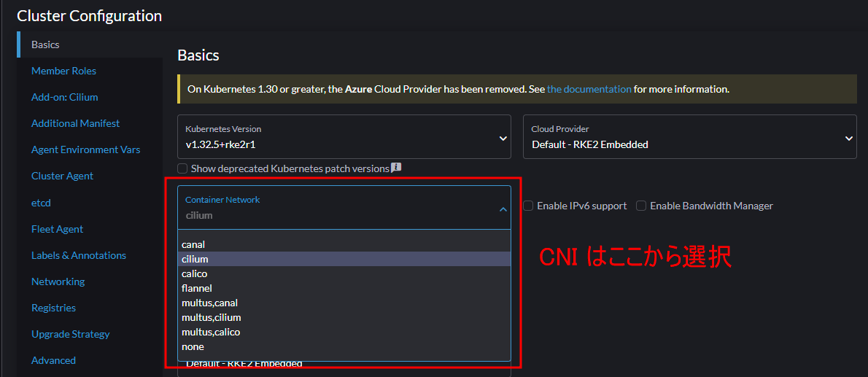Screen dimensions: 868x377
Task: Open the Basics section in sidebar
Action: 45,44
